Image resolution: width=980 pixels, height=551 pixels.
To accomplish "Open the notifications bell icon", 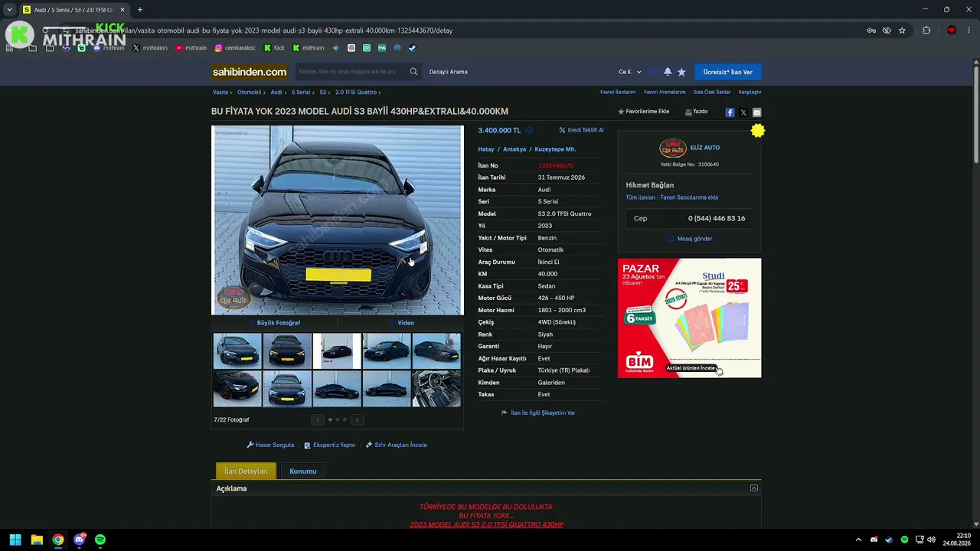I will click(668, 72).
